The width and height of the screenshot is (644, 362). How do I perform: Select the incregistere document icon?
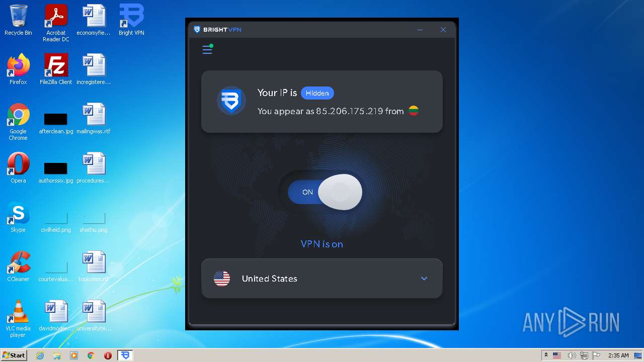[94, 69]
